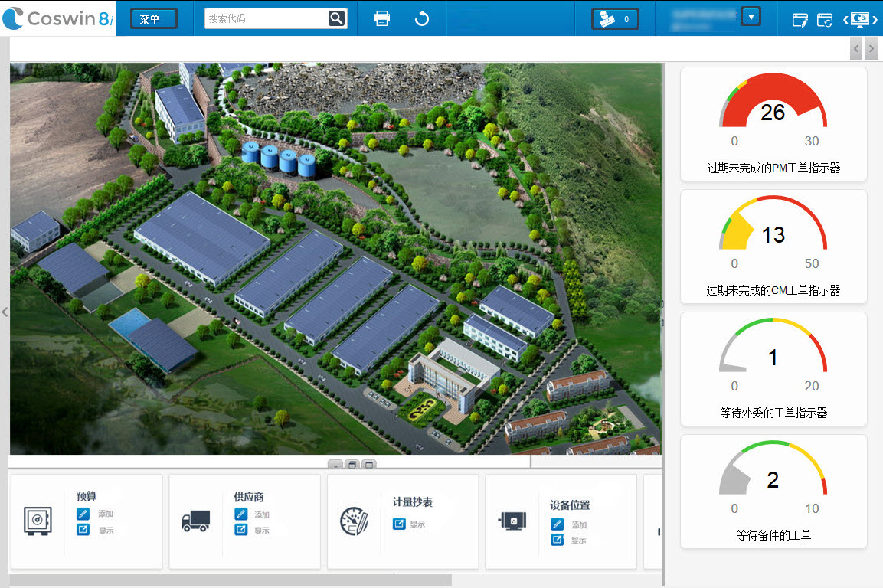Click the 预算 safe icon
883x588 pixels.
click(38, 521)
